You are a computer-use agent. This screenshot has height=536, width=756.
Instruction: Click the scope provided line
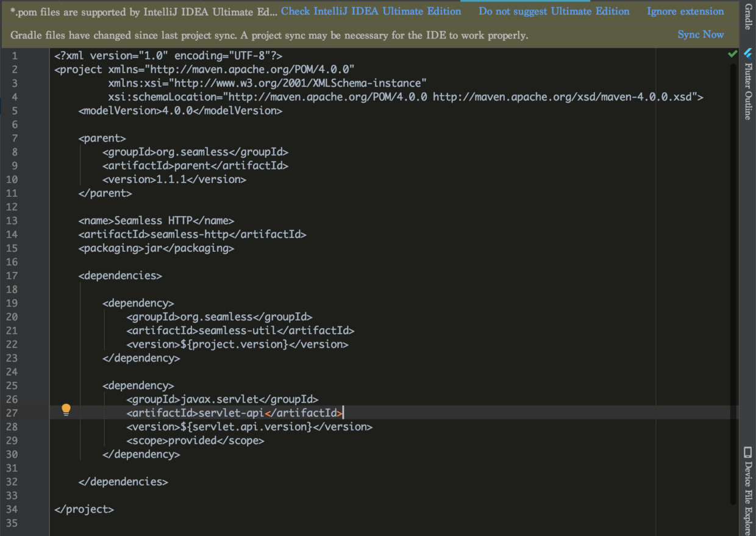tap(195, 440)
